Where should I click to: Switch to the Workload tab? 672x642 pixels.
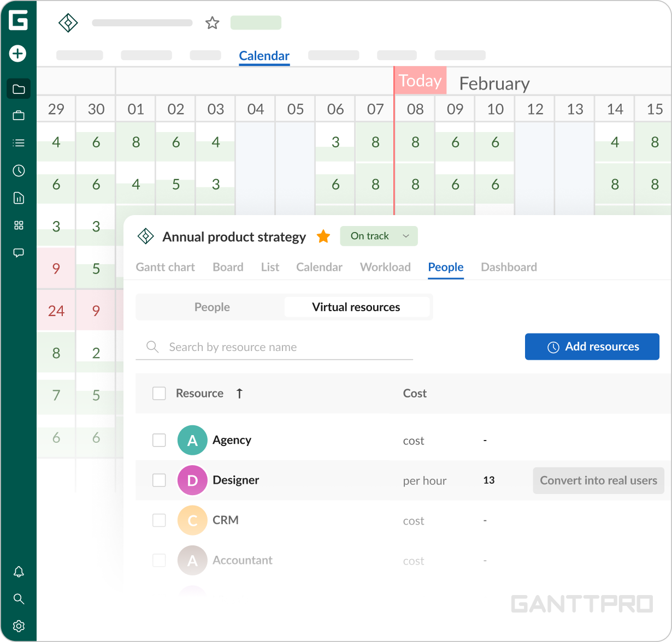click(385, 267)
